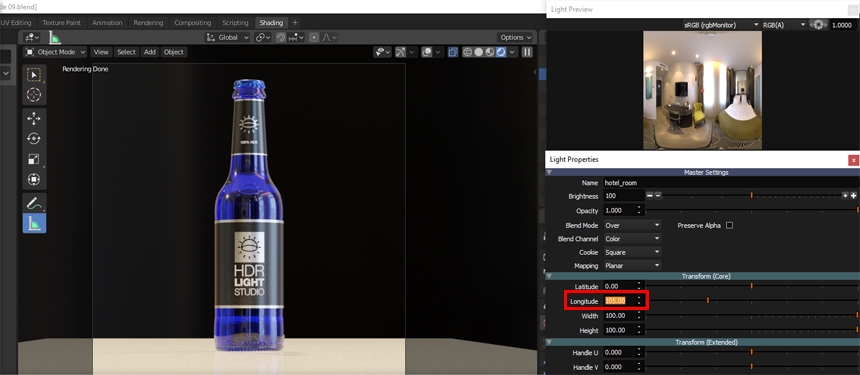Open viewport shading options dropdown

(x=512, y=52)
